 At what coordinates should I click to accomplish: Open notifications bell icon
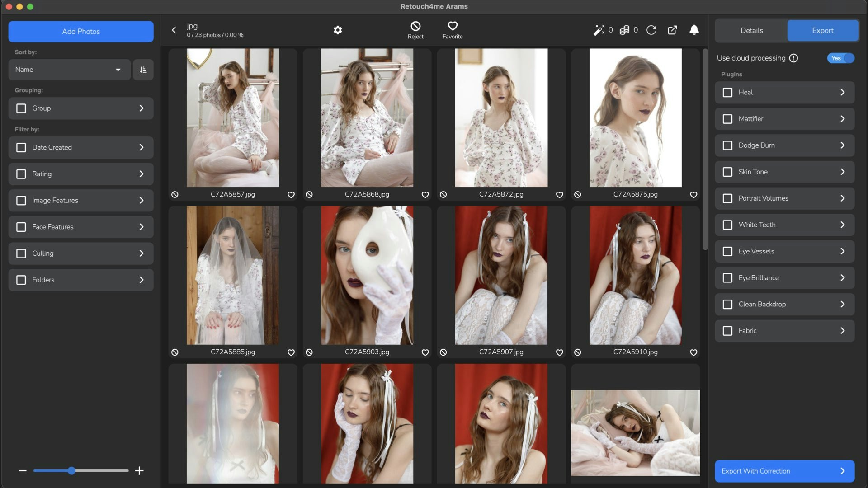click(694, 30)
